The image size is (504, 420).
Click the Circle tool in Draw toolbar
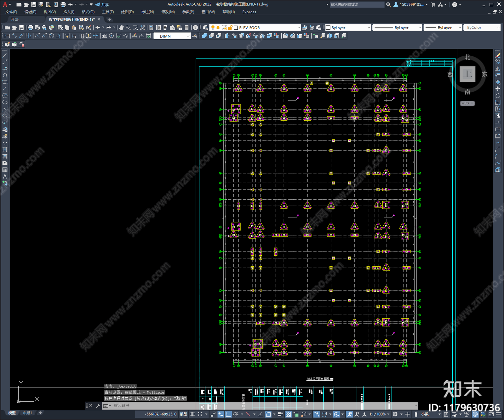click(x=5, y=96)
